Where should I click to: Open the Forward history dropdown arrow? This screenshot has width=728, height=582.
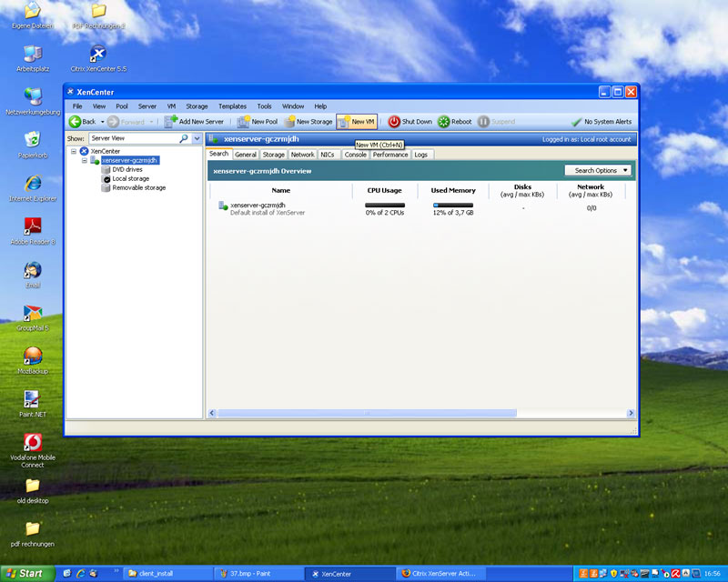pos(151,122)
